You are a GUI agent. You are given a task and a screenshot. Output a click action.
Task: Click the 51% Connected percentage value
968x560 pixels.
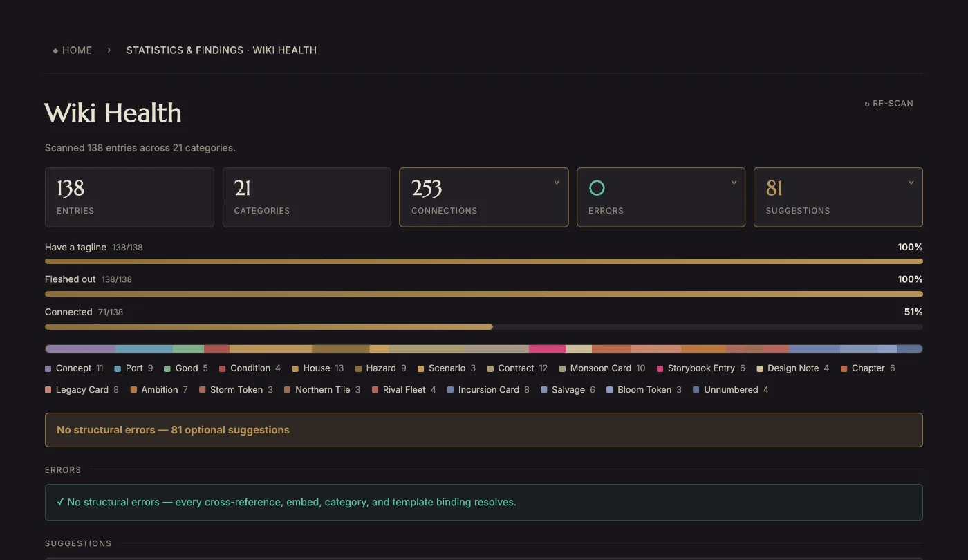(x=913, y=312)
